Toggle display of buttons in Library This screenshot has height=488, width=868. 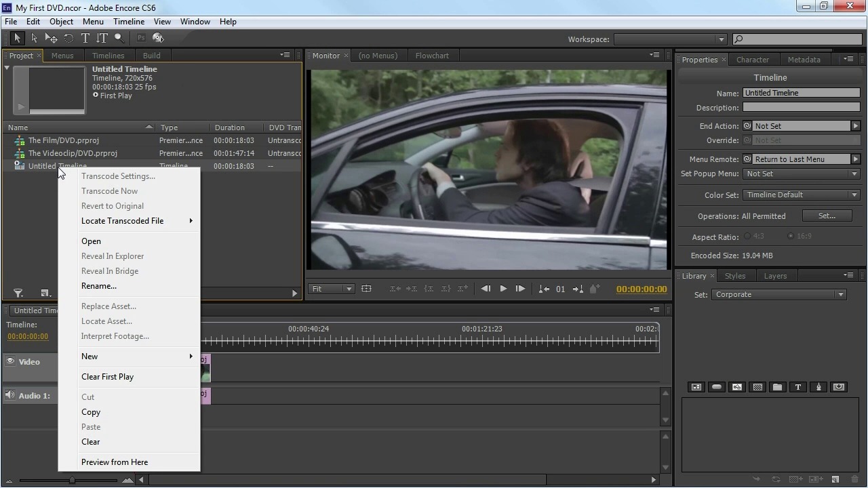pos(717,387)
